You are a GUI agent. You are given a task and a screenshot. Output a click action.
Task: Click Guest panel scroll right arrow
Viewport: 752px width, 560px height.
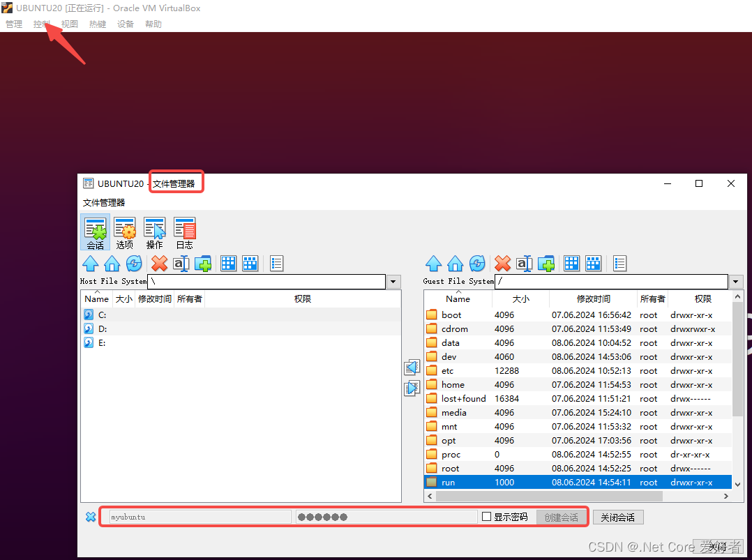point(726,497)
